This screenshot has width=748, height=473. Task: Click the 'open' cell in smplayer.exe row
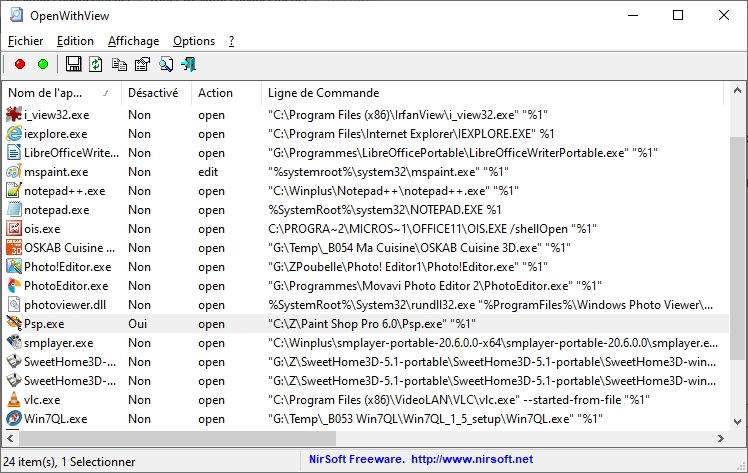[211, 343]
